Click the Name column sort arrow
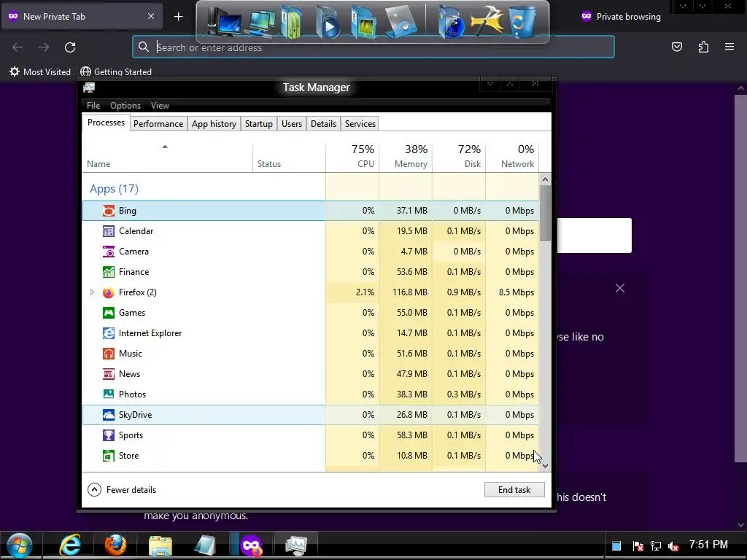The width and height of the screenshot is (747, 560). click(165, 147)
